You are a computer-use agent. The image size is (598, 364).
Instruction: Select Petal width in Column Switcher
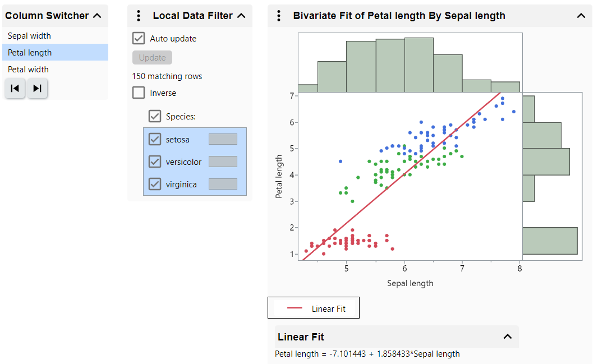click(x=28, y=70)
